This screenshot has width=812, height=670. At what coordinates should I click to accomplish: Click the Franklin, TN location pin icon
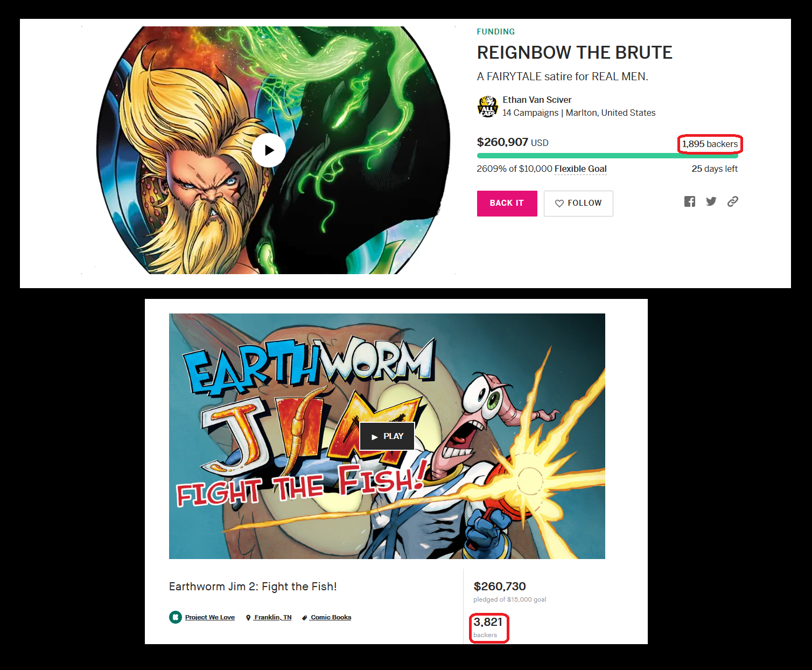248,618
